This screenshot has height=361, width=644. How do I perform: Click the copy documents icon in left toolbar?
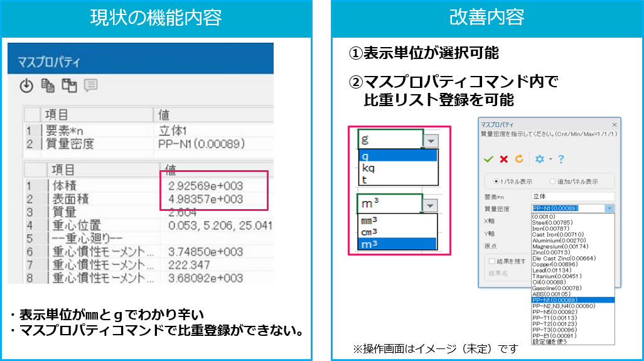click(x=48, y=86)
